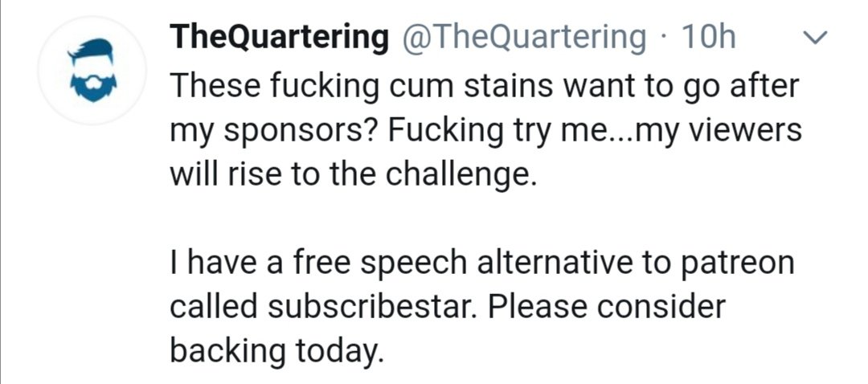Open the bold TheQuartering display name

(x=279, y=38)
